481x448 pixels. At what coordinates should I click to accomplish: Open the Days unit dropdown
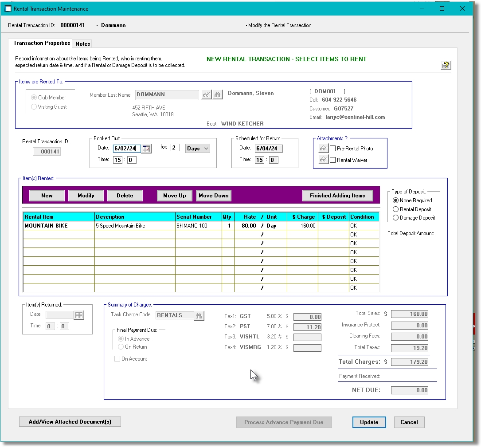[x=198, y=148]
